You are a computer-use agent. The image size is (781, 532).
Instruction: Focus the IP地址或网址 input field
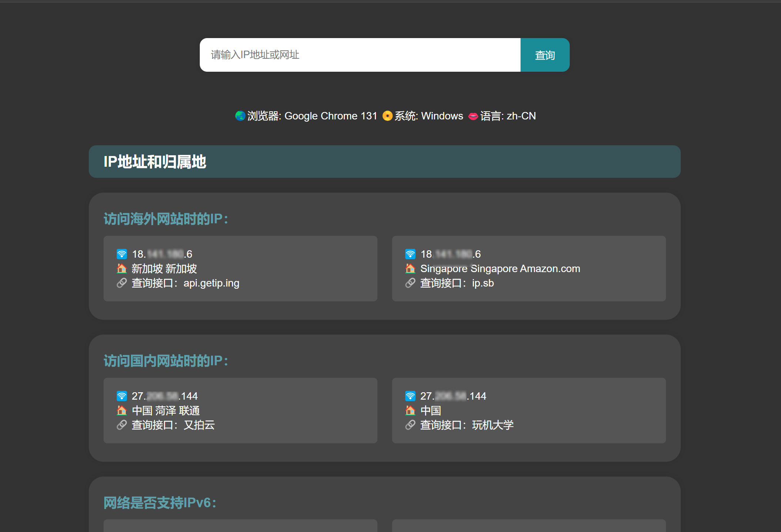360,55
